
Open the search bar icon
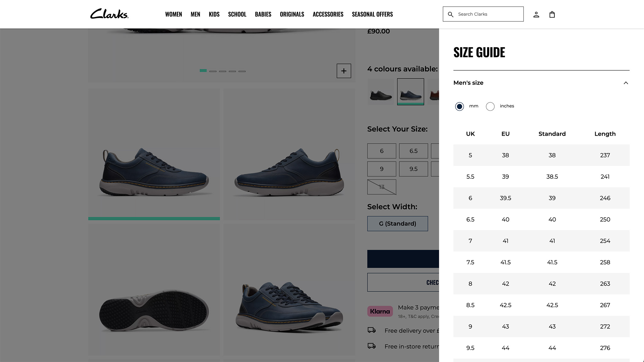point(450,14)
